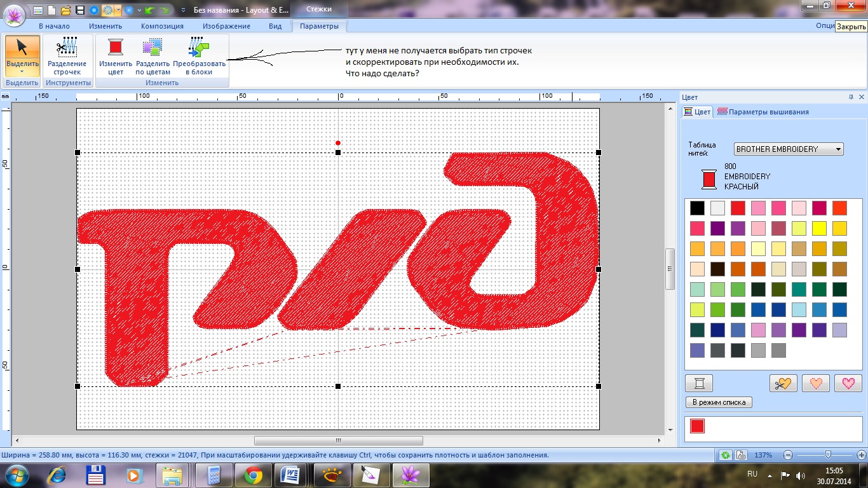Click the horizontal scrollbar under canvas

click(338, 440)
